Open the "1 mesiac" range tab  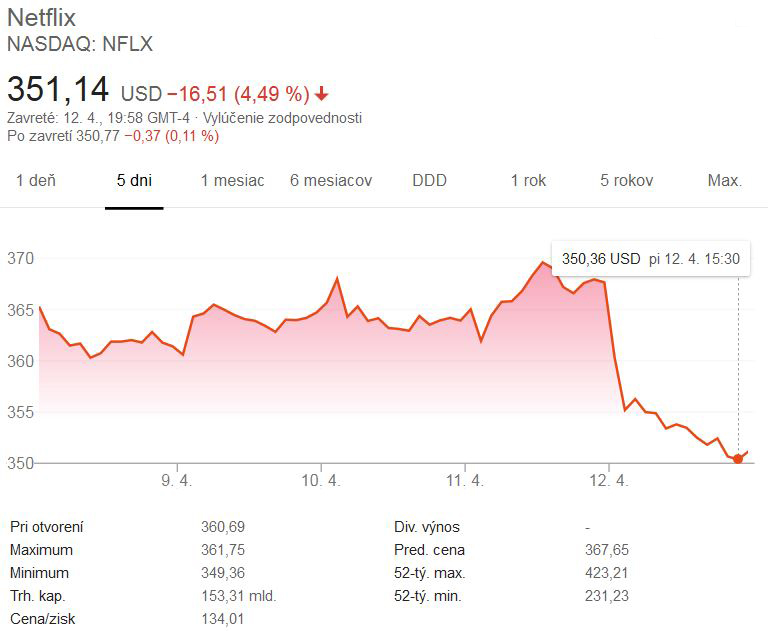tap(232, 181)
